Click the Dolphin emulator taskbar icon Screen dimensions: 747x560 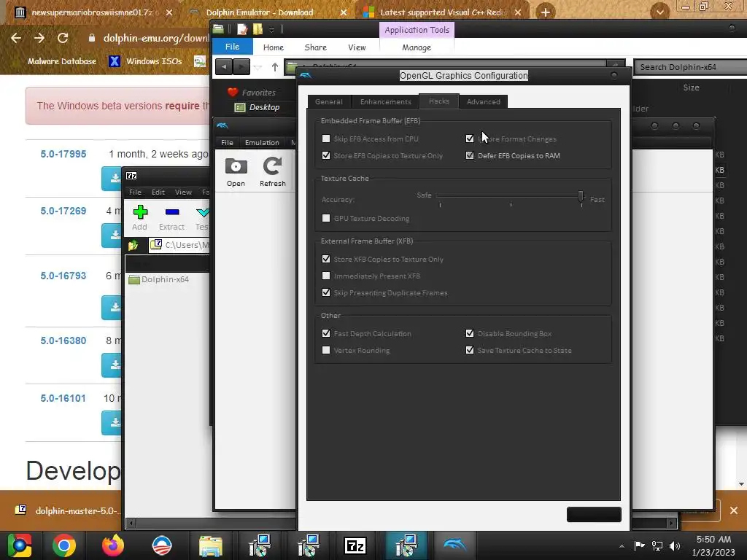(x=455, y=545)
